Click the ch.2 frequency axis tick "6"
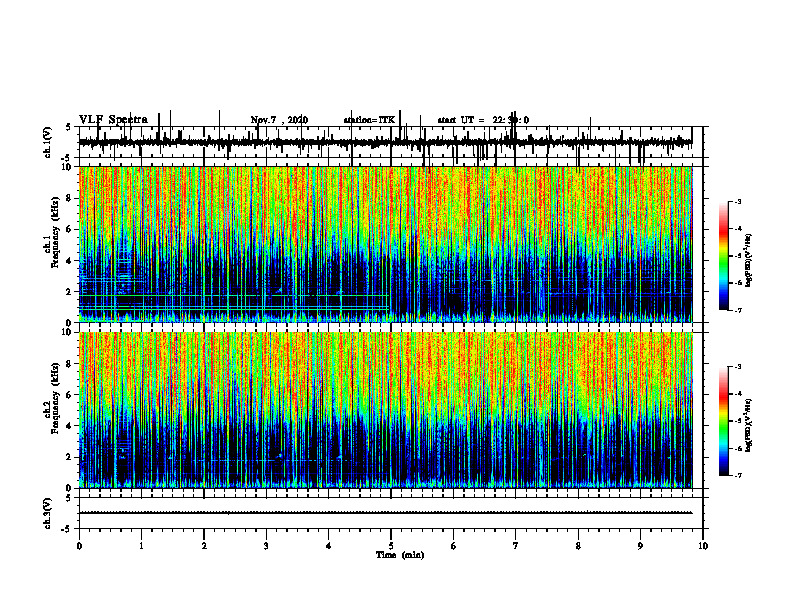 pos(70,395)
